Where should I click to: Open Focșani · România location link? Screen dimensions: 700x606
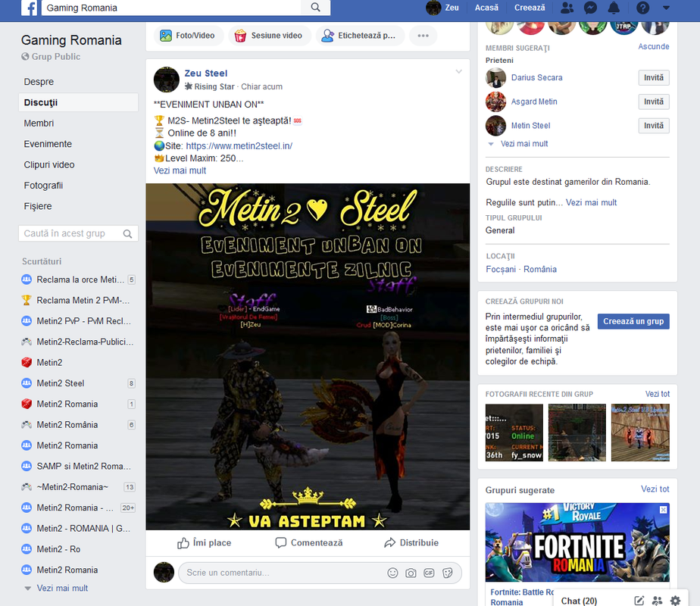pos(521,269)
